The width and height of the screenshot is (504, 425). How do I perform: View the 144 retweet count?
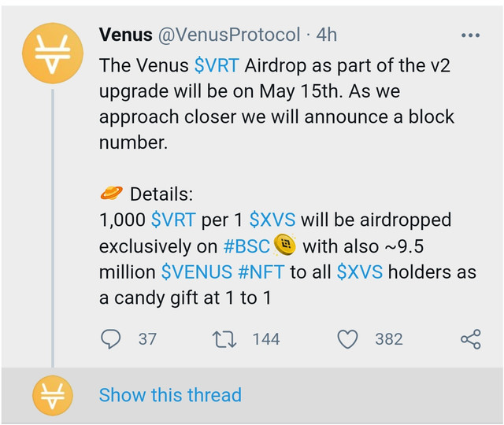click(x=266, y=339)
